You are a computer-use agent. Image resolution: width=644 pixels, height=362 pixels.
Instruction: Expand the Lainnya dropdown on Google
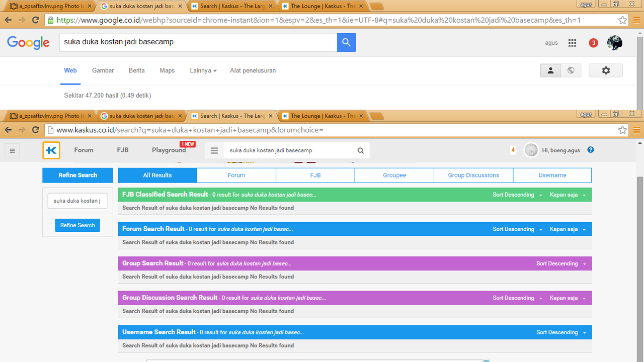[x=203, y=70]
